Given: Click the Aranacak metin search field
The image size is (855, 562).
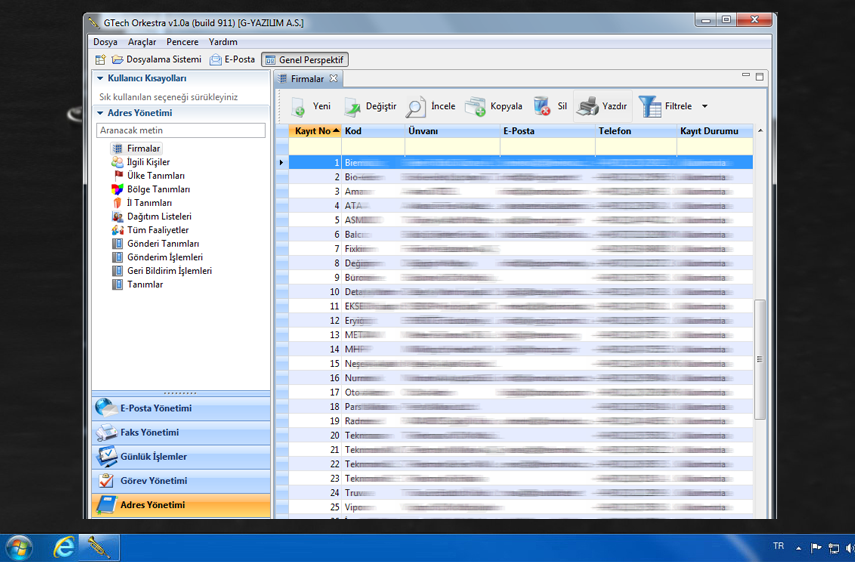Looking at the screenshot, I should coord(180,130).
